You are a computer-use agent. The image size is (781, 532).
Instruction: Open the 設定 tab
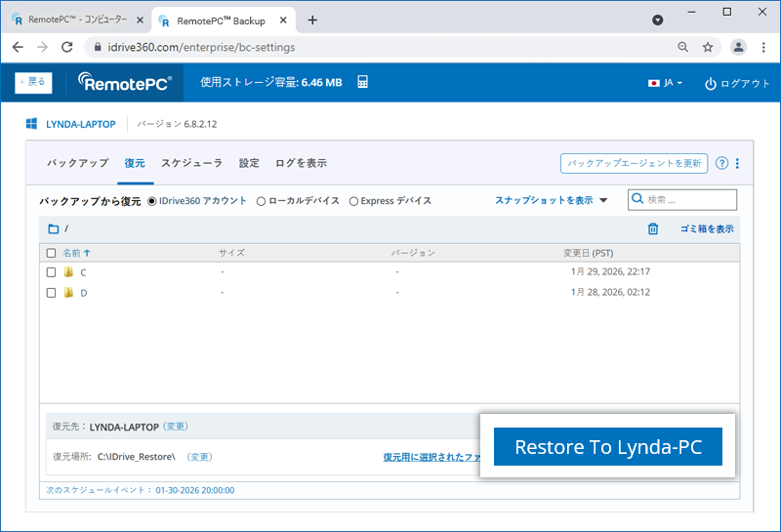coord(249,163)
